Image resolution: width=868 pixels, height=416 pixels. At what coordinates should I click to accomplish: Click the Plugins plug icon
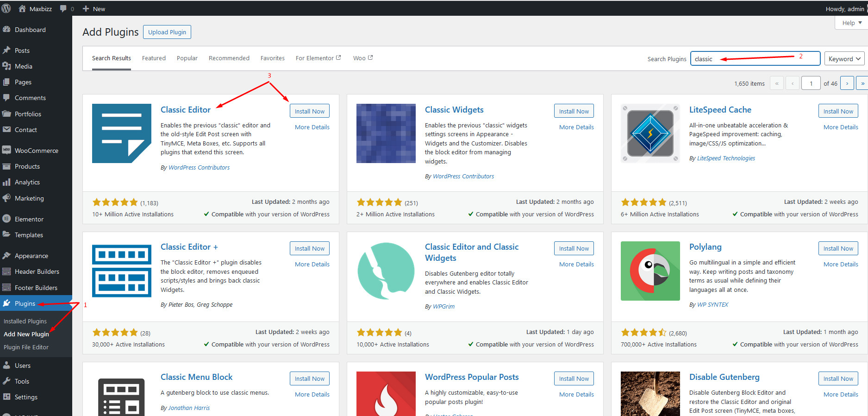pyautogui.click(x=6, y=303)
